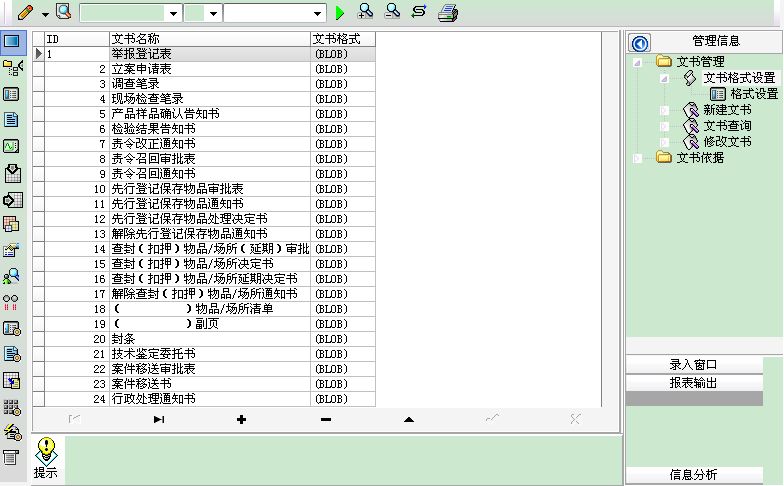Image resolution: width=784 pixels, height=486 pixels.
Task: Click the table with blue arrow sidebar icon
Action: tap(11, 380)
